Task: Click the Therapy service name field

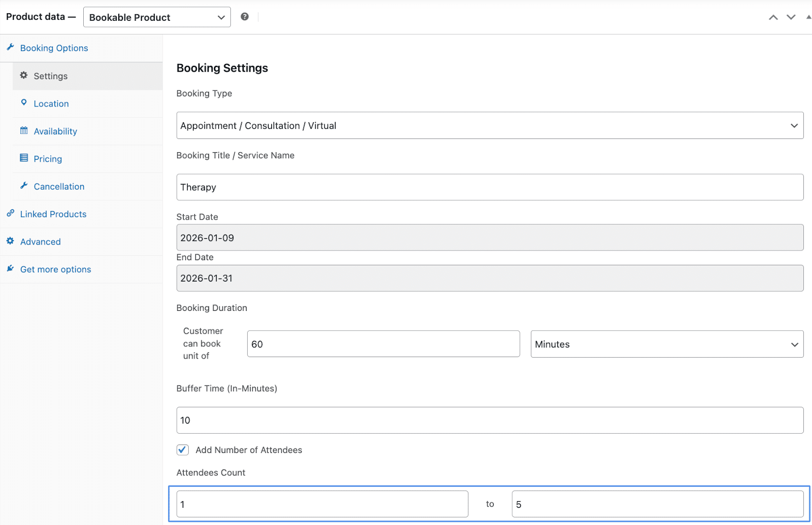Action: (x=490, y=187)
